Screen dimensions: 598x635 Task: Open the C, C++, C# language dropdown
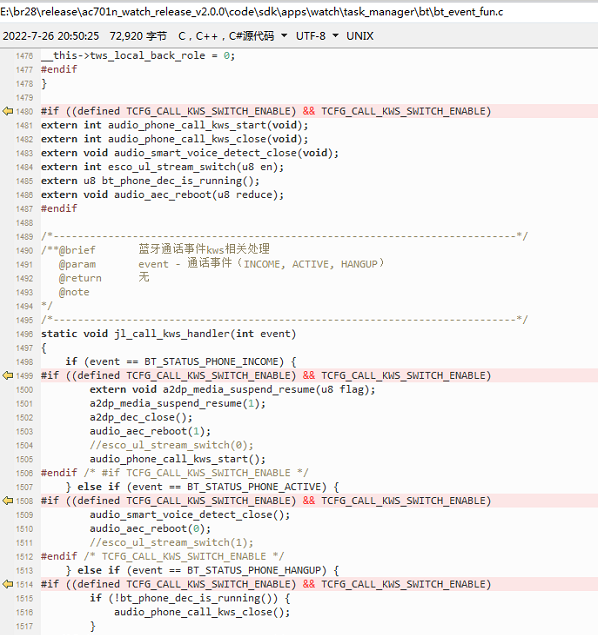pos(233,36)
